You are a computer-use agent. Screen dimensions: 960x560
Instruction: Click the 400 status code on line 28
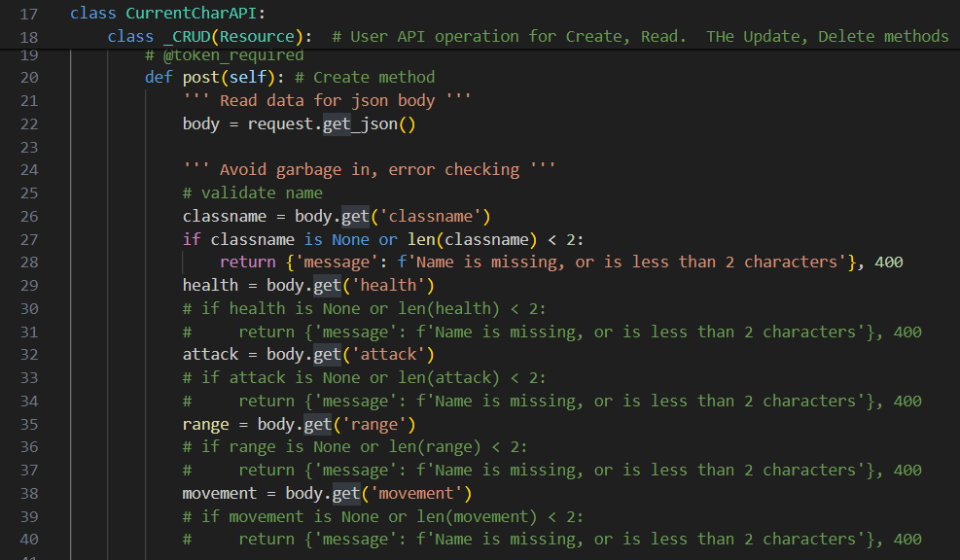pos(889,262)
